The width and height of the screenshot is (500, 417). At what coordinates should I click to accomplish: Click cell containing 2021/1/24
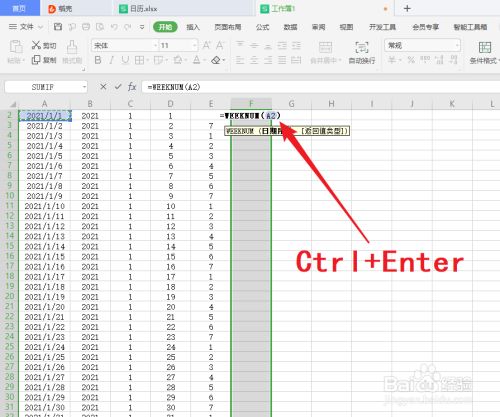pyautogui.click(x=44, y=347)
